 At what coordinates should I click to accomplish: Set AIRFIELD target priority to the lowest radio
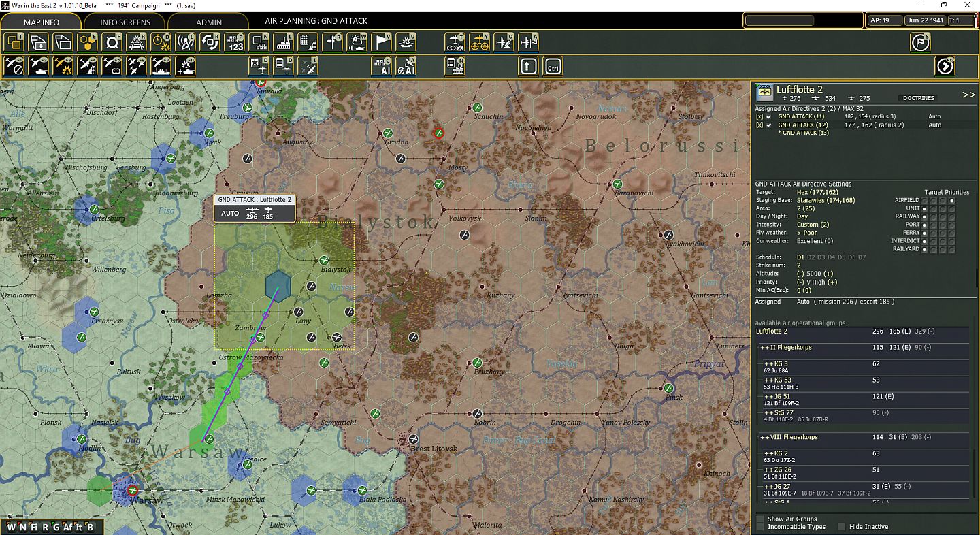[925, 200]
